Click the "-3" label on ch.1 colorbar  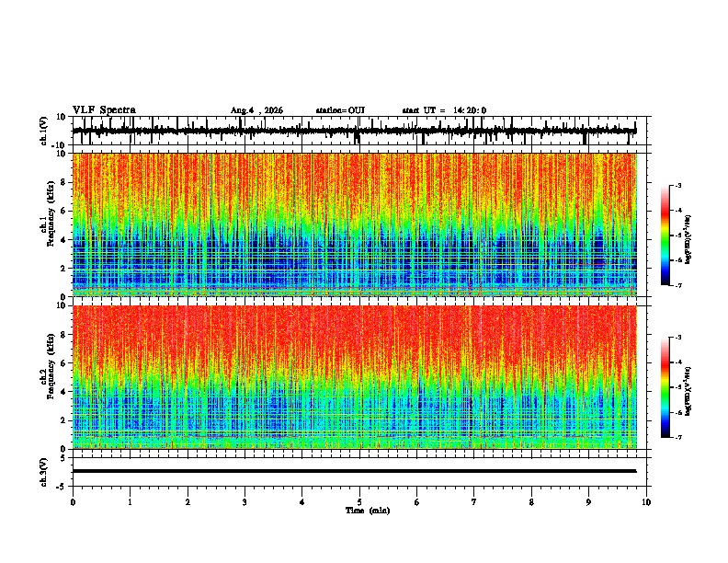[x=677, y=185]
